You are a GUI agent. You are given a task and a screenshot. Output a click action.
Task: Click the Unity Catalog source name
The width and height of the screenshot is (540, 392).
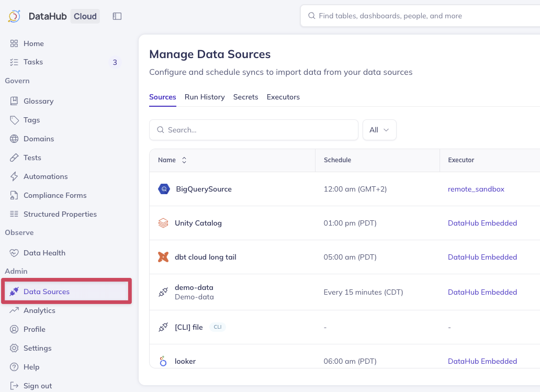pyautogui.click(x=198, y=223)
